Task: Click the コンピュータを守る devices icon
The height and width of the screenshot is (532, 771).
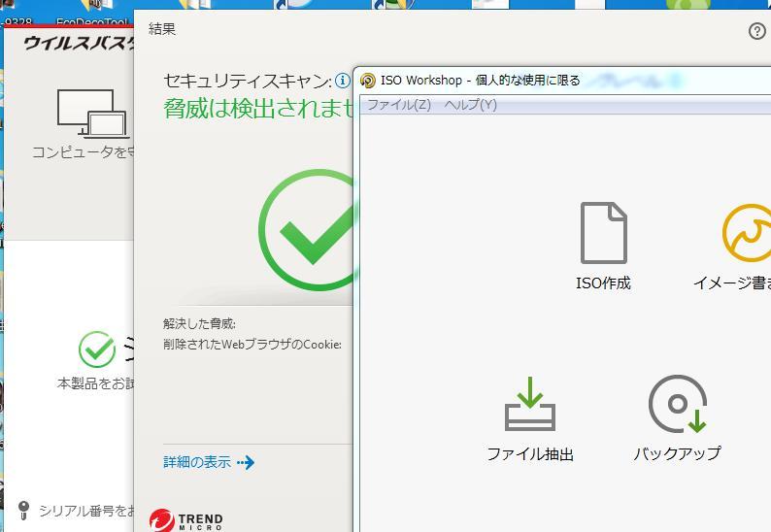Action: click(91, 113)
